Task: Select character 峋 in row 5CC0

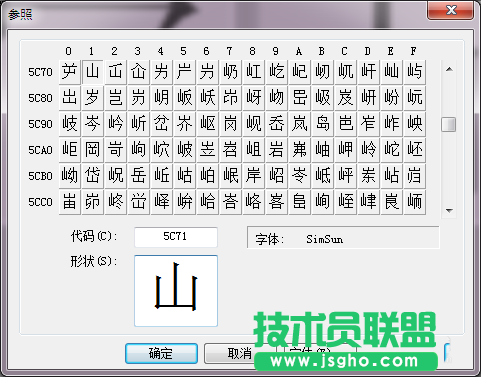Action: [322, 202]
